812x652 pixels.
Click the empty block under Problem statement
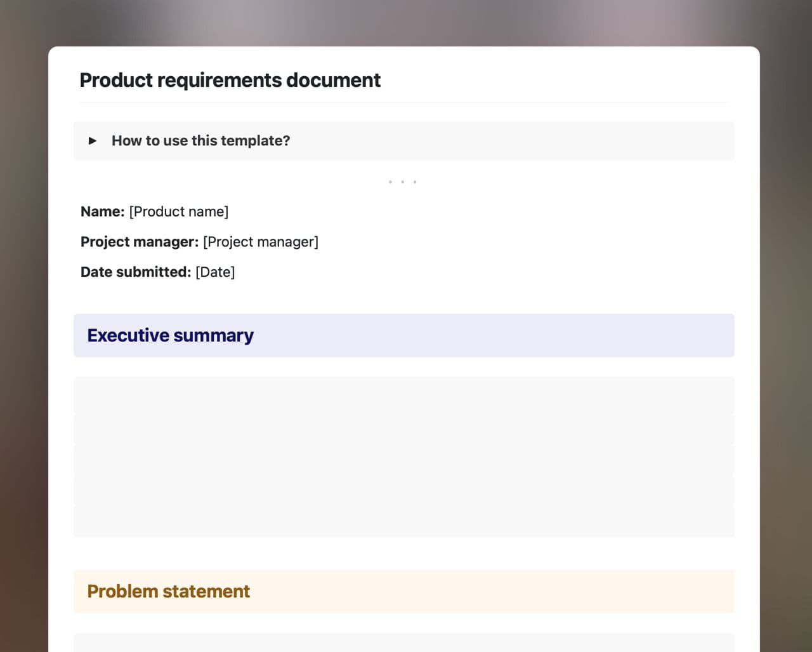pyautogui.click(x=403, y=642)
